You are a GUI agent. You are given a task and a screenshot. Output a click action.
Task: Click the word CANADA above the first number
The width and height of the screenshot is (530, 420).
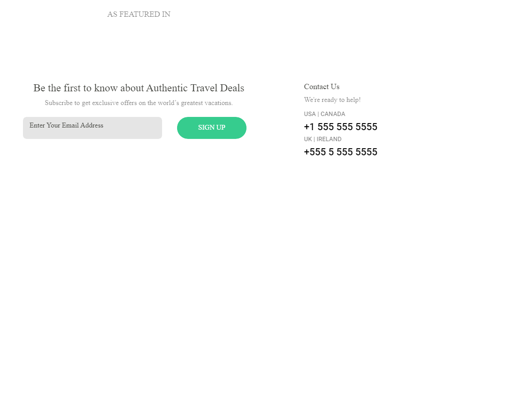click(333, 114)
